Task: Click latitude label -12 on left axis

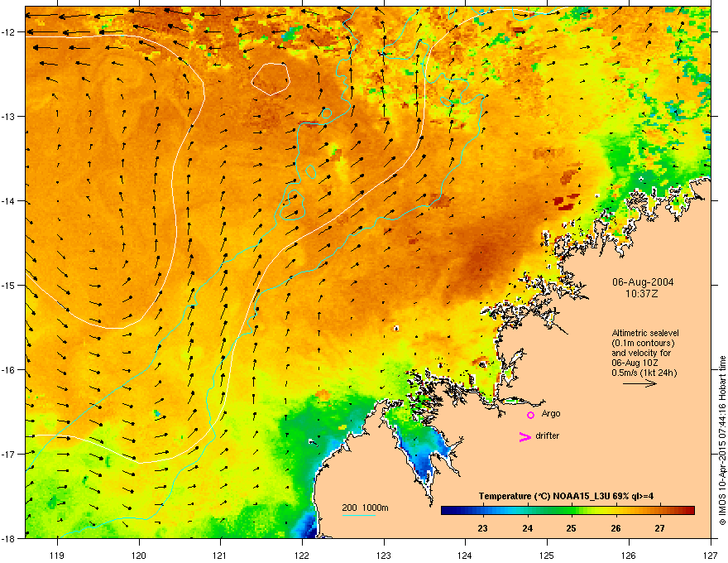Action: [x=8, y=32]
